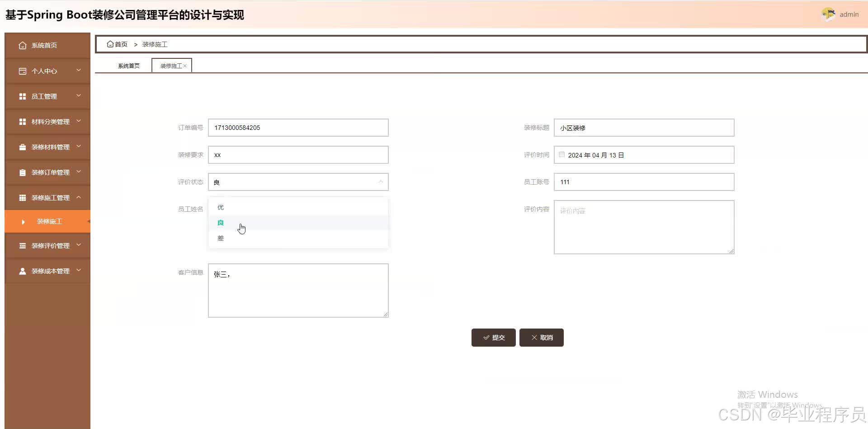Click the calendar icon in 评价时间 field
This screenshot has height=429, width=868.
click(562, 155)
